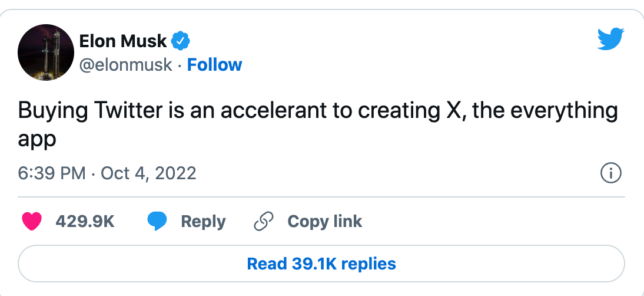The width and height of the screenshot is (644, 296).
Task: Click the 429.9K likes count
Action: click(x=85, y=222)
